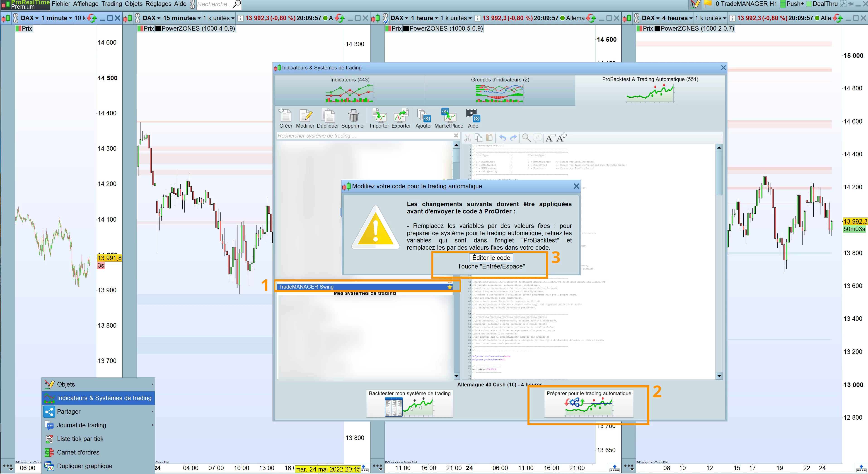Click the Éditer le code button
Viewport: 868px width, 474px height.
[x=491, y=258]
